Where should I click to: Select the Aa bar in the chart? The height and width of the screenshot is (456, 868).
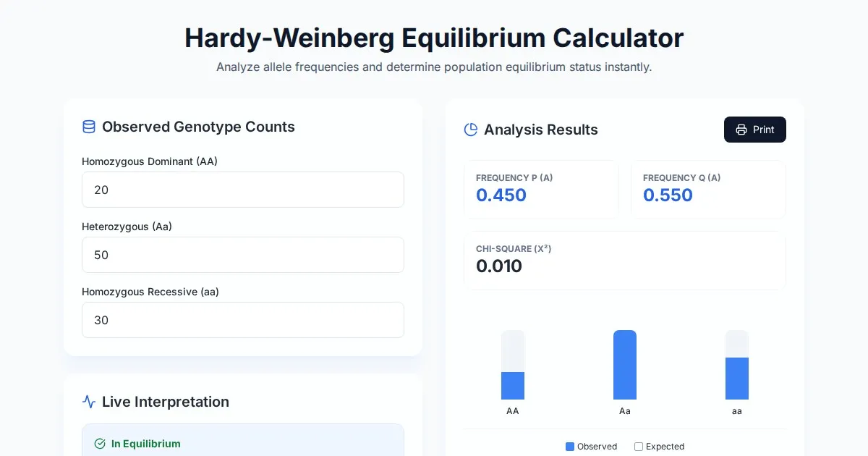625,365
